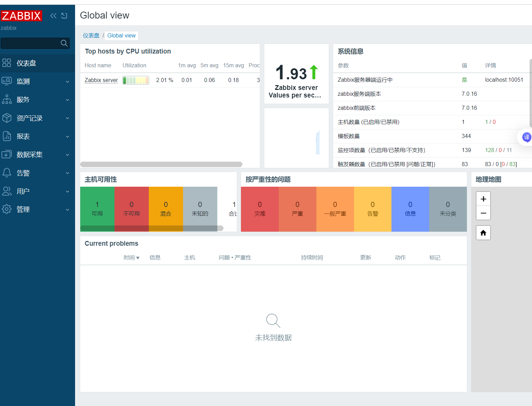Click the 资产记录 inventory cube icon
Image resolution: width=532 pixels, height=406 pixels.
point(7,118)
